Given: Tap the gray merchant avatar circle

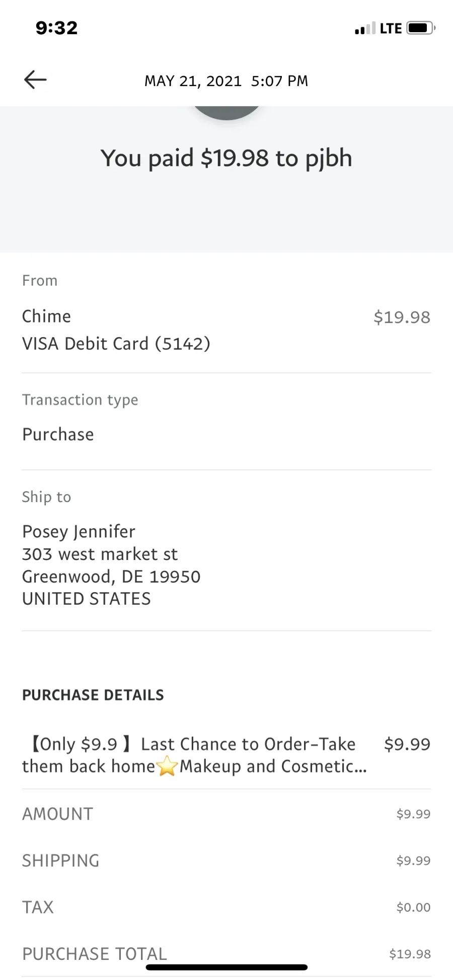Looking at the screenshot, I should [226, 113].
